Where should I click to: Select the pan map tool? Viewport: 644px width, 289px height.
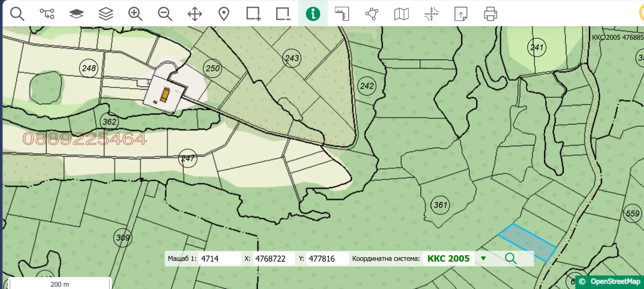(x=194, y=14)
